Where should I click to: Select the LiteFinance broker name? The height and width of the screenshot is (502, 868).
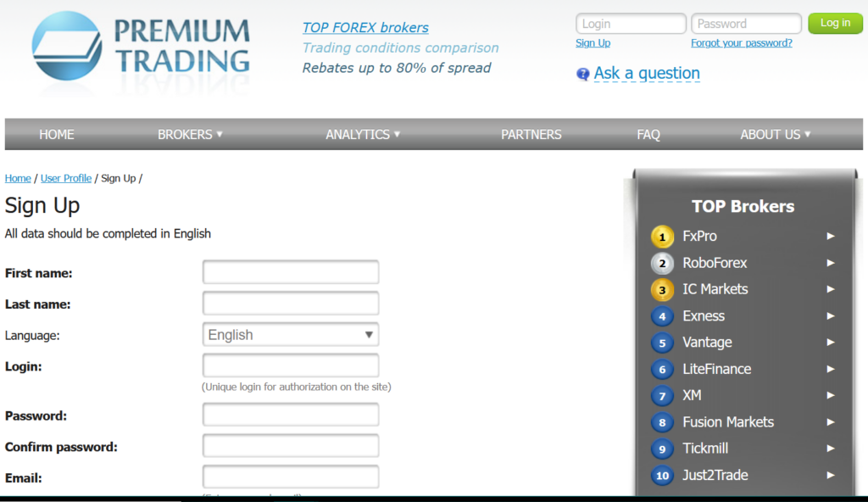pos(717,369)
